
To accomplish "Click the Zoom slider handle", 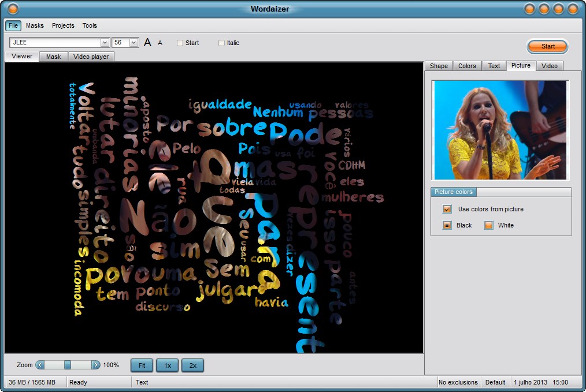I will click(68, 365).
